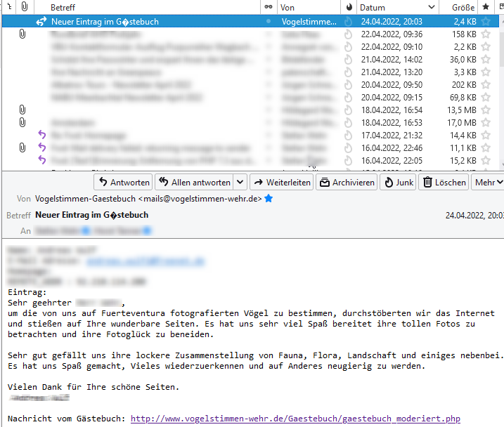This screenshot has height=427, width=504.
Task: Click the attachment icon on the 18.04.2022, 16:53 row
Action: click(x=22, y=122)
